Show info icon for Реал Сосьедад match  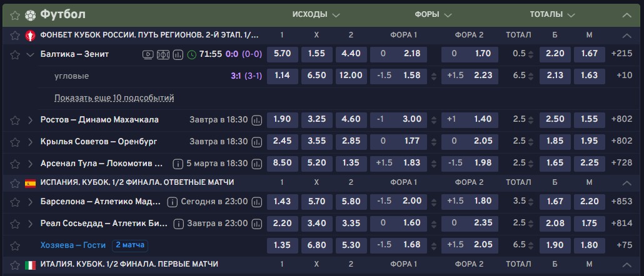point(179,224)
